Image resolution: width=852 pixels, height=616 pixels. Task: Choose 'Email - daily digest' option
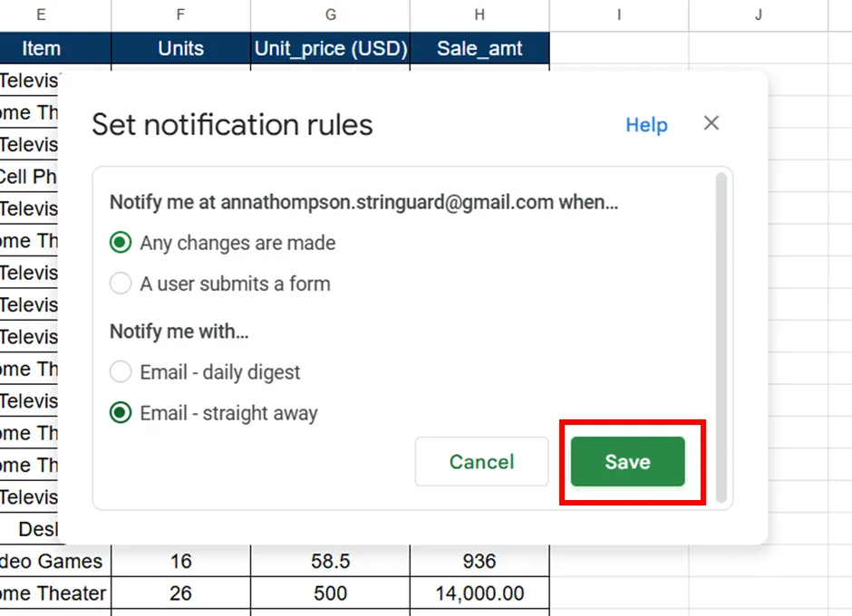pyautogui.click(x=120, y=371)
